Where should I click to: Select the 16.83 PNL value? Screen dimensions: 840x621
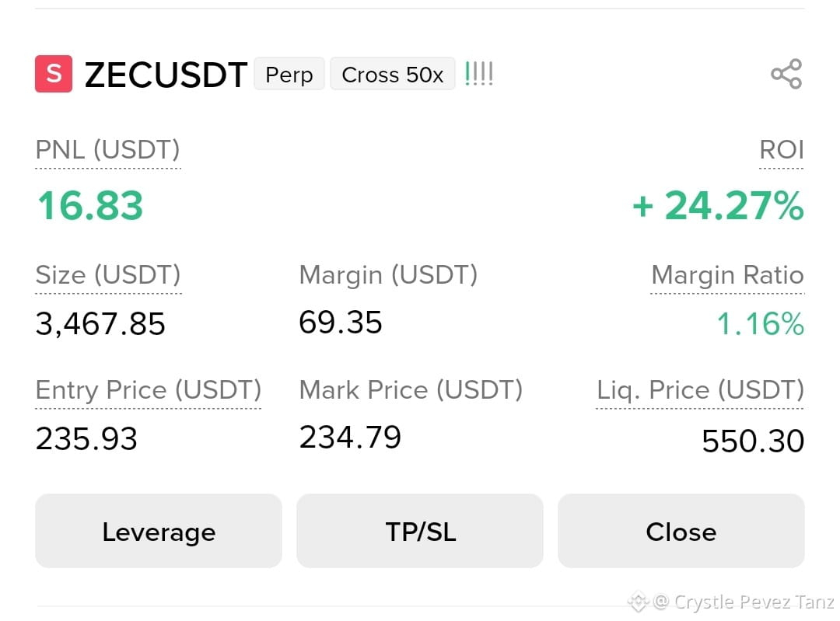(x=90, y=205)
